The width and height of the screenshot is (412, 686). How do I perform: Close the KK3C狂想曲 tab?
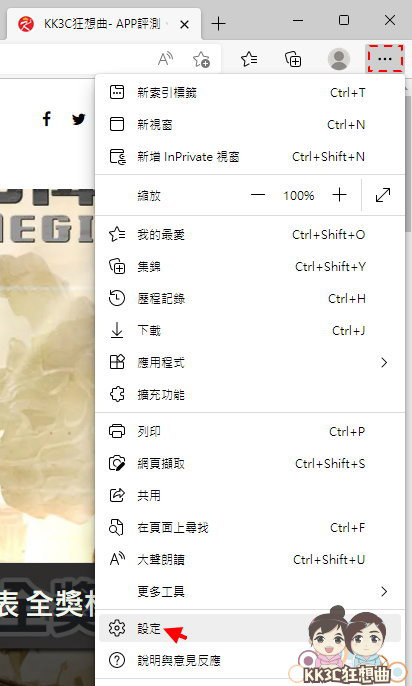click(x=185, y=24)
